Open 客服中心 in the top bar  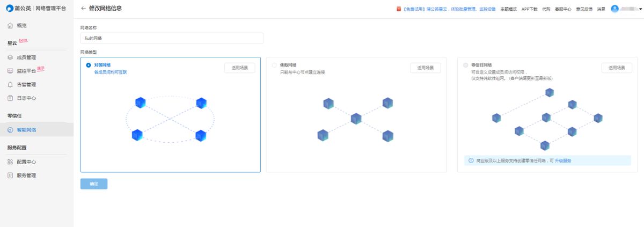tap(563, 9)
